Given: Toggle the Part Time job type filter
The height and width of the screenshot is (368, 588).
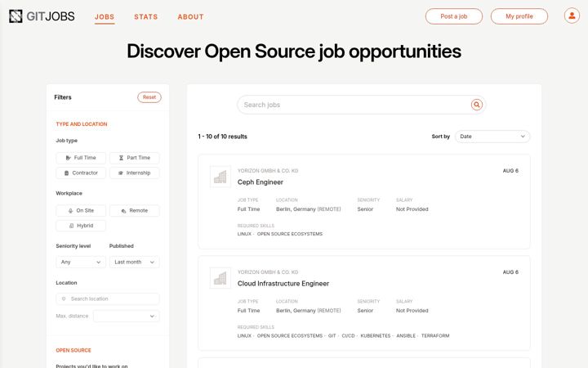Looking at the screenshot, I should click(134, 158).
